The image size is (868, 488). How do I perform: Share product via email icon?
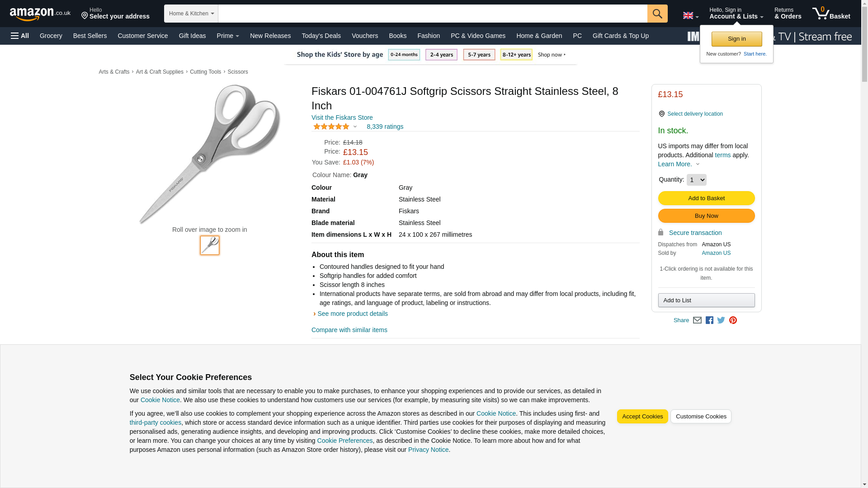coord(697,320)
